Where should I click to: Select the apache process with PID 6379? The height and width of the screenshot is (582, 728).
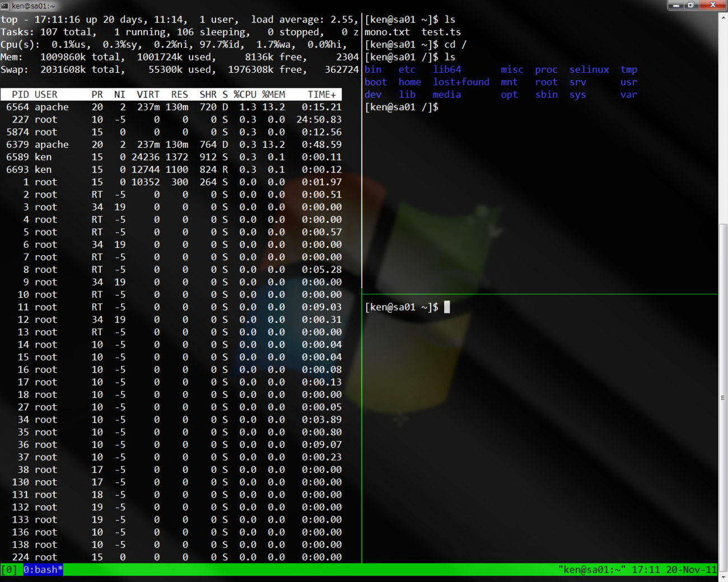pyautogui.click(x=171, y=144)
